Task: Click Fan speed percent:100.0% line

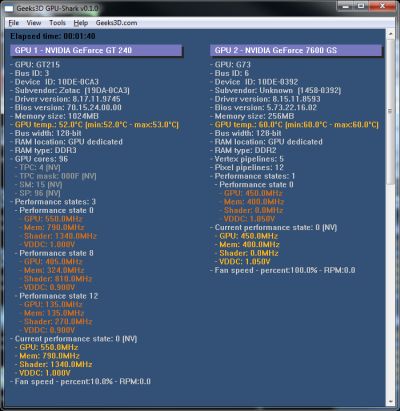Action: [283, 270]
